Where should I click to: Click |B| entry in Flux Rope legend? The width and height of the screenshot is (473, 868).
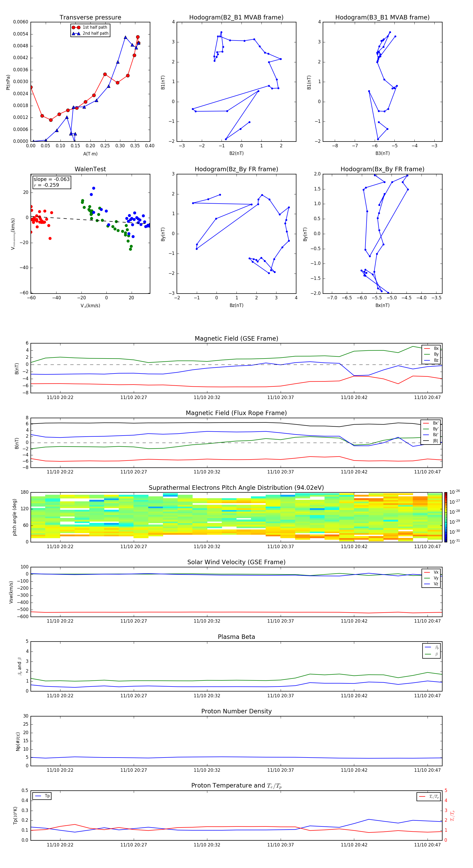tap(431, 441)
